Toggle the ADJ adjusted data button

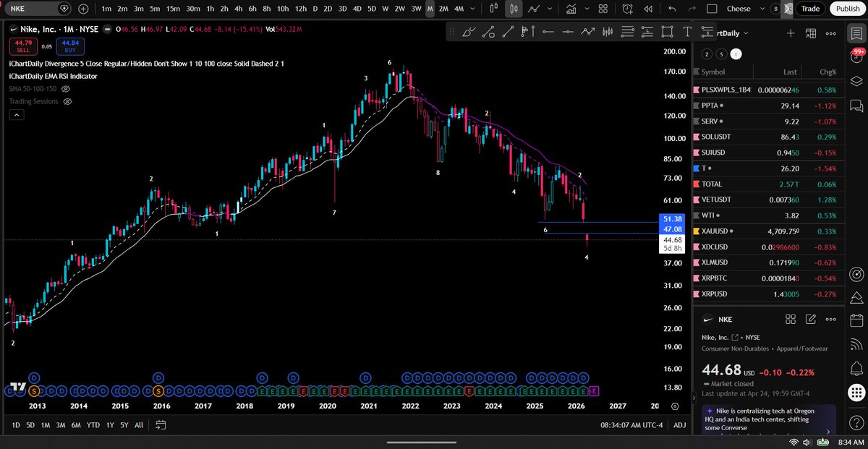point(679,425)
